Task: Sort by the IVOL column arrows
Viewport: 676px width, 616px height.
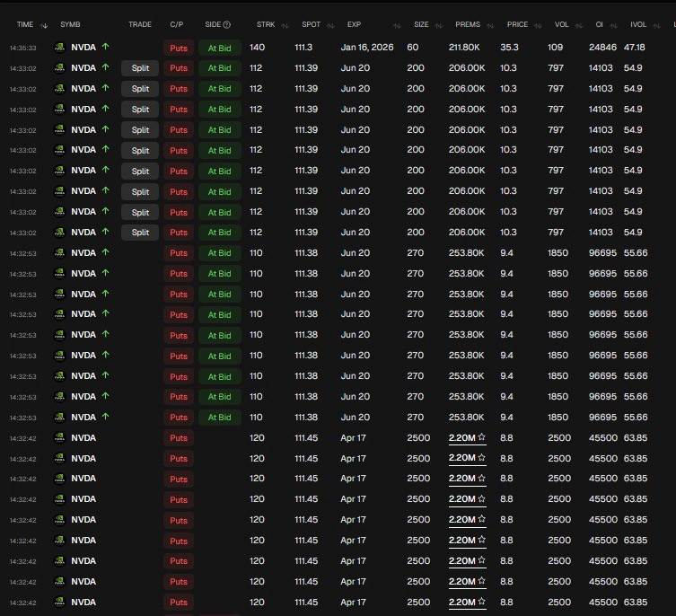Action: click(x=656, y=26)
